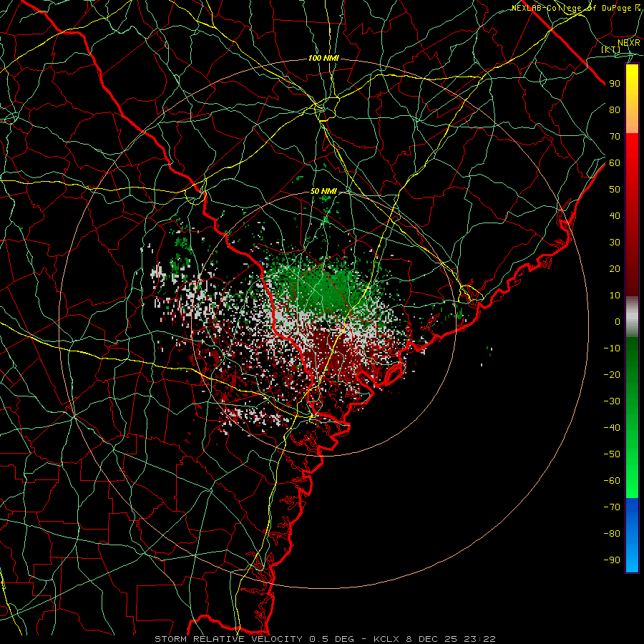
Task: Click the "8 DEC 25 23:22" timestamp
Action: tap(451, 639)
